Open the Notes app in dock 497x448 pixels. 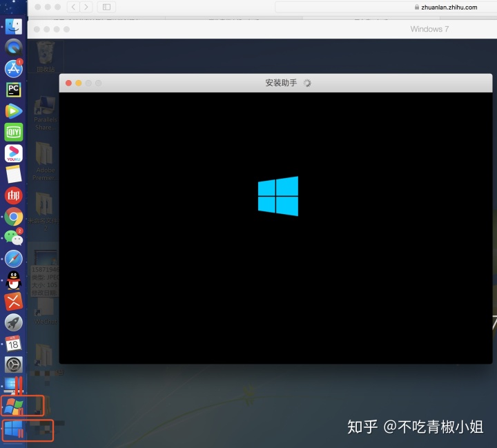click(14, 175)
